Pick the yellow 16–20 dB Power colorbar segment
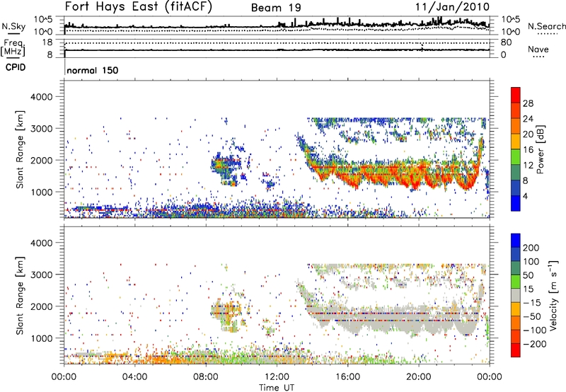This screenshot has height=392, width=566. pos(516,142)
